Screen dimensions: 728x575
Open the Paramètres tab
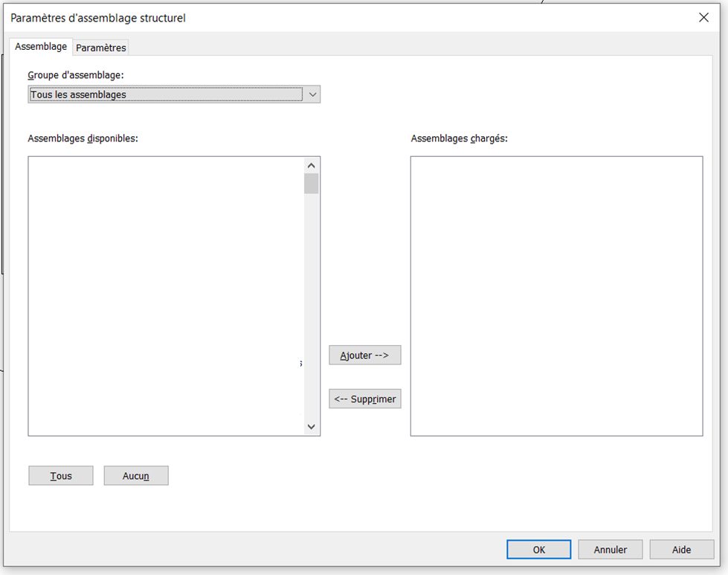101,48
